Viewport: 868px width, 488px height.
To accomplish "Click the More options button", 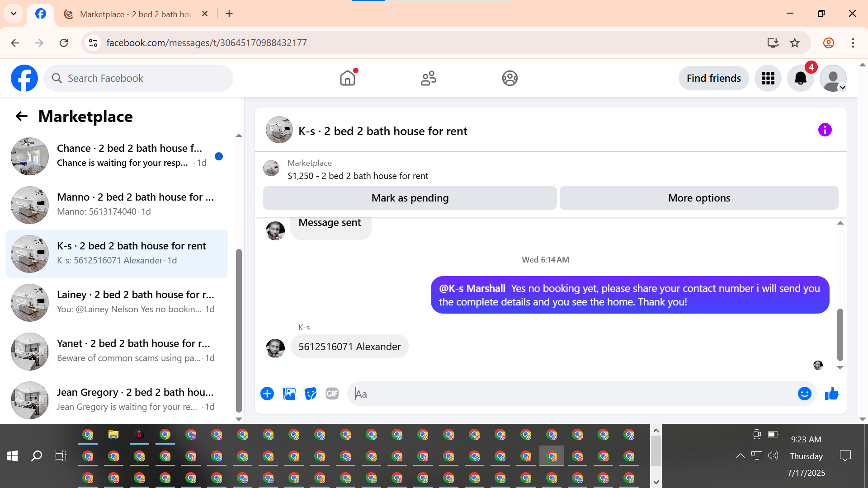I will 699,198.
